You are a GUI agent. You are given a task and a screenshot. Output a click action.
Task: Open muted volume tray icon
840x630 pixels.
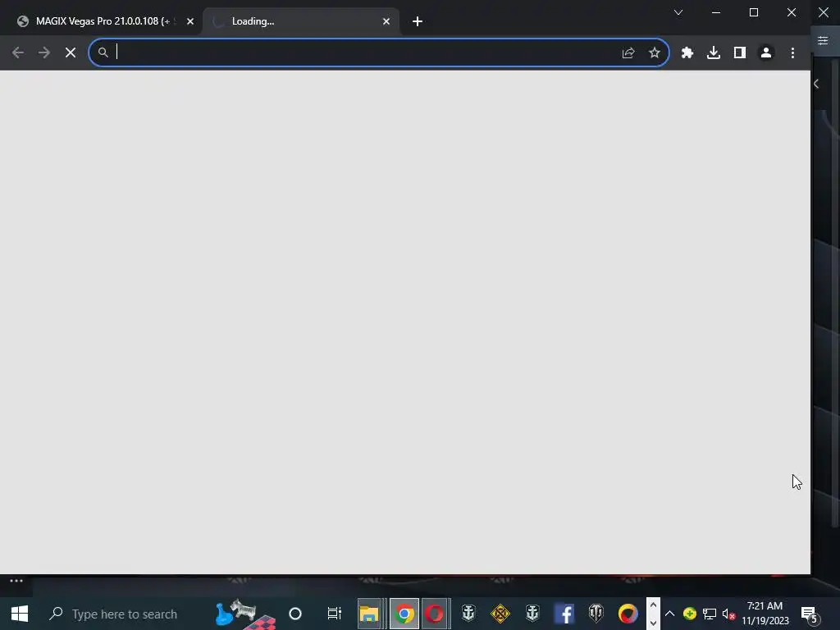(728, 614)
